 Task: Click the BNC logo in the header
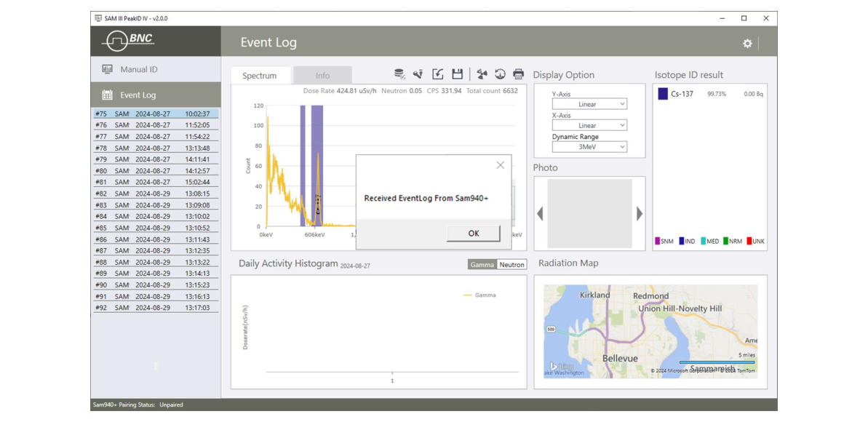(130, 41)
